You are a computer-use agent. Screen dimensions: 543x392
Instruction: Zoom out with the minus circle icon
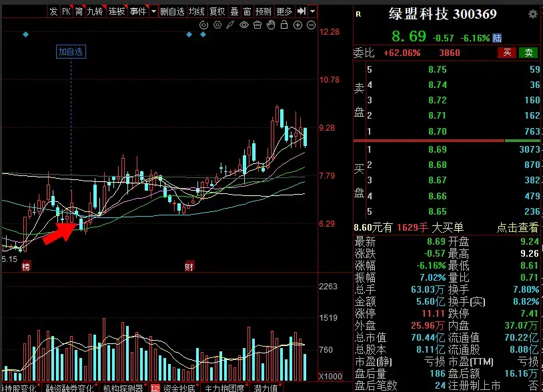pos(312,25)
